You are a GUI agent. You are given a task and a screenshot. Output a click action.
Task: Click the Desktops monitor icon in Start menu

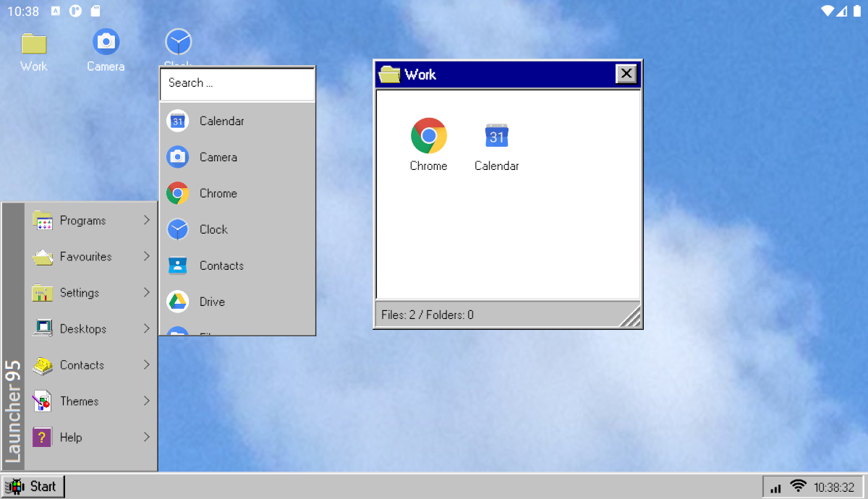click(43, 328)
